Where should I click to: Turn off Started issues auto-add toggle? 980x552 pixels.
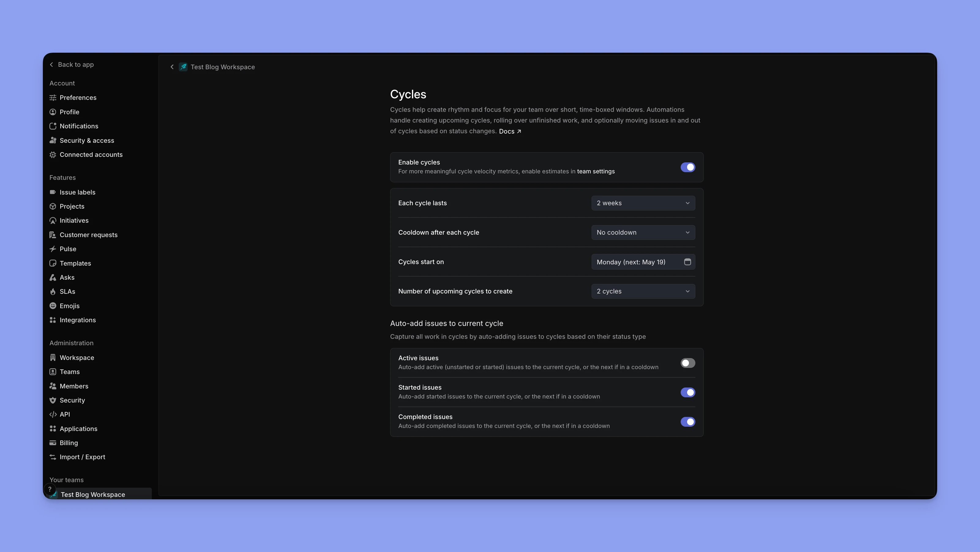pyautogui.click(x=687, y=392)
